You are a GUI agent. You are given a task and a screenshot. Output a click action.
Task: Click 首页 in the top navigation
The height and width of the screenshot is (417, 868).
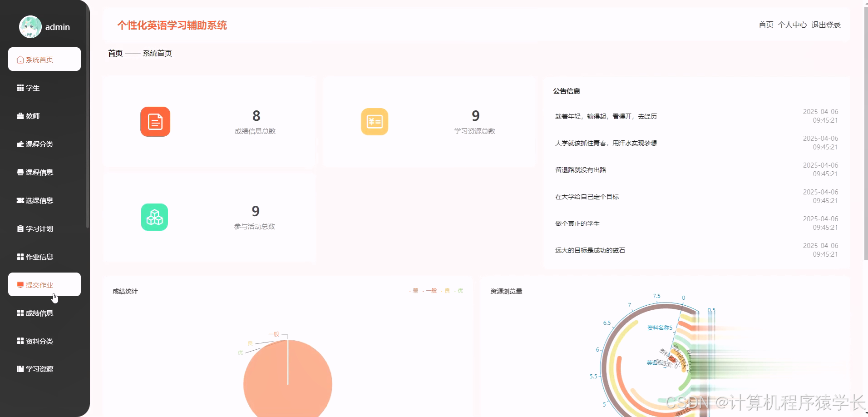point(766,25)
